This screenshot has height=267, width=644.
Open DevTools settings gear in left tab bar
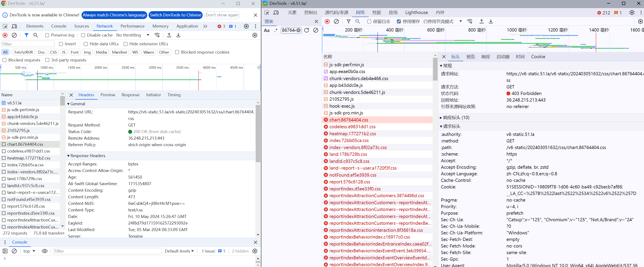click(x=246, y=26)
